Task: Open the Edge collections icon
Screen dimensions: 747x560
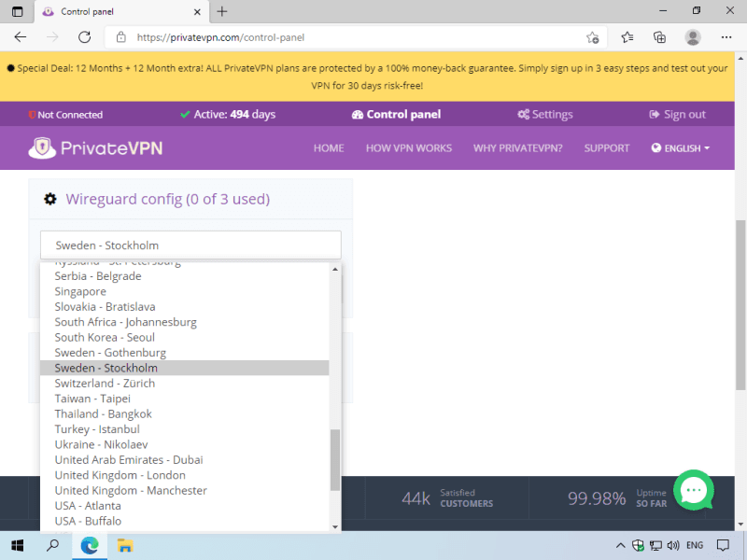Action: (659, 37)
